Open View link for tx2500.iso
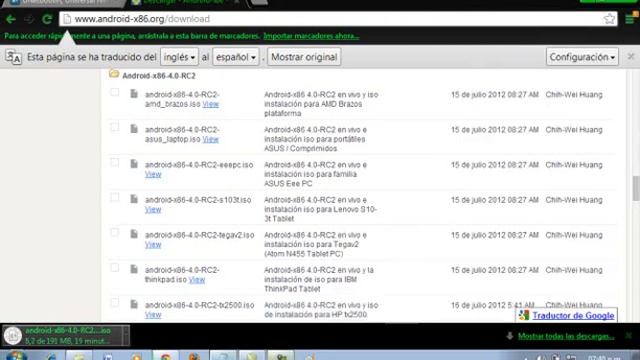 pos(153,315)
